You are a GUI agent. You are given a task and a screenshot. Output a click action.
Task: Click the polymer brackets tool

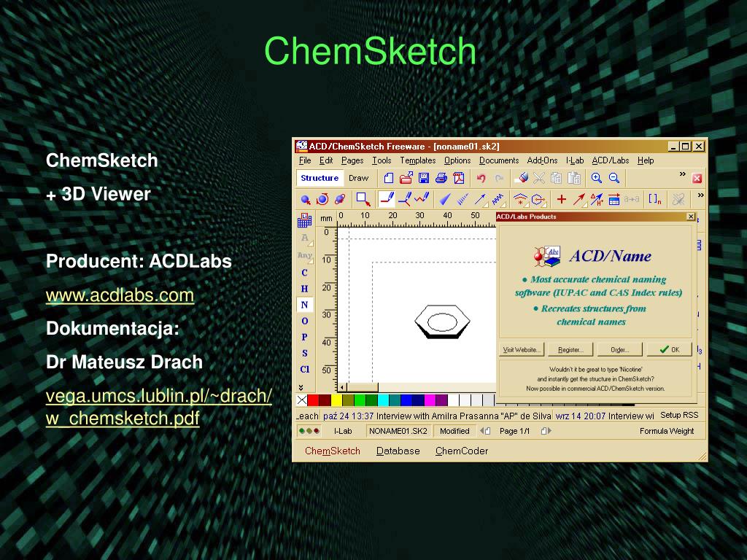click(x=655, y=199)
